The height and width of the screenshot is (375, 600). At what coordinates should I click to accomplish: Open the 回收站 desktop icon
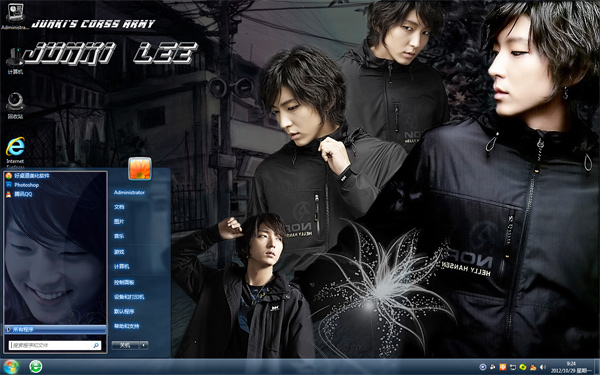coord(15,106)
